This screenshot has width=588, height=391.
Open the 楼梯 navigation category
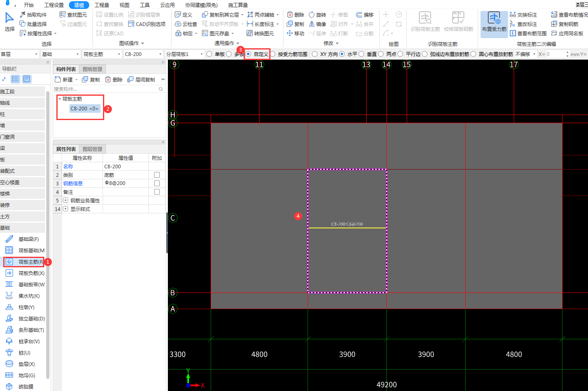click(x=22, y=194)
